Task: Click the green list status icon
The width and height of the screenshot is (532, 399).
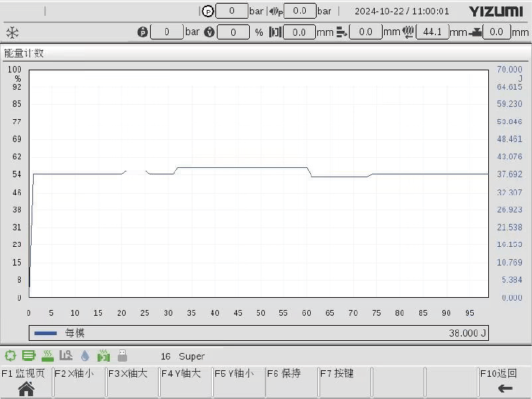Action: coord(29,356)
